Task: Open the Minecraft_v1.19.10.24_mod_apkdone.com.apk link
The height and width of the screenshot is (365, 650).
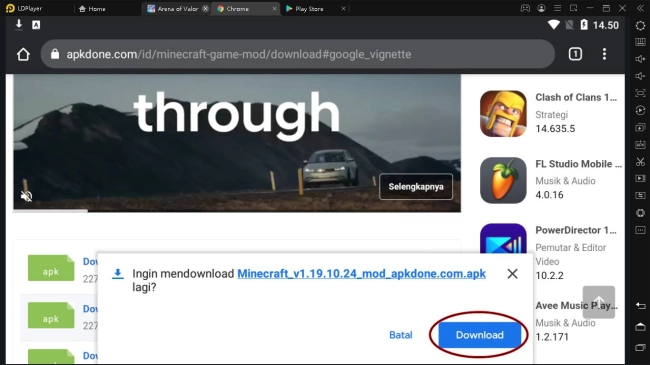Action: pos(361,274)
